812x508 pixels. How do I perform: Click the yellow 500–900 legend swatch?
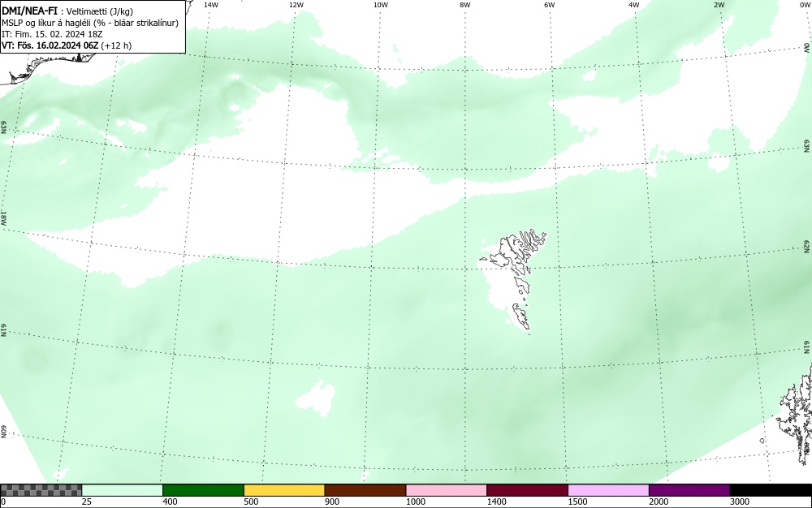[x=284, y=490]
